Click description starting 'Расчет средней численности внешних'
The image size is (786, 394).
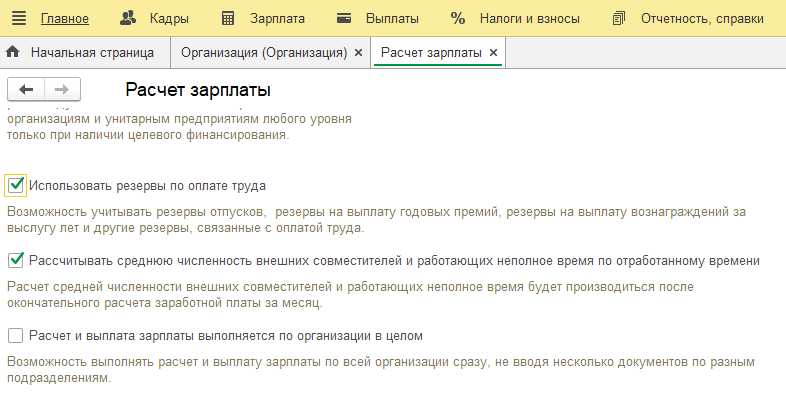[350, 295]
